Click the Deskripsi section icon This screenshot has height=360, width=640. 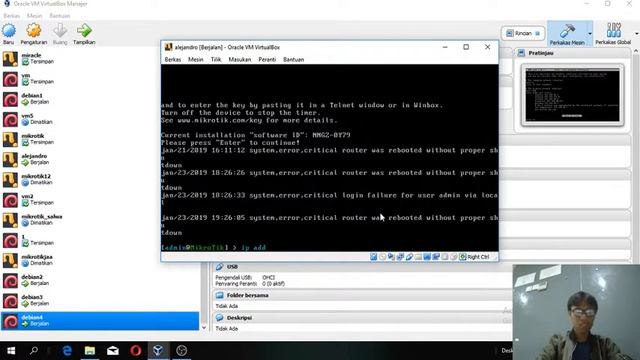(219, 318)
